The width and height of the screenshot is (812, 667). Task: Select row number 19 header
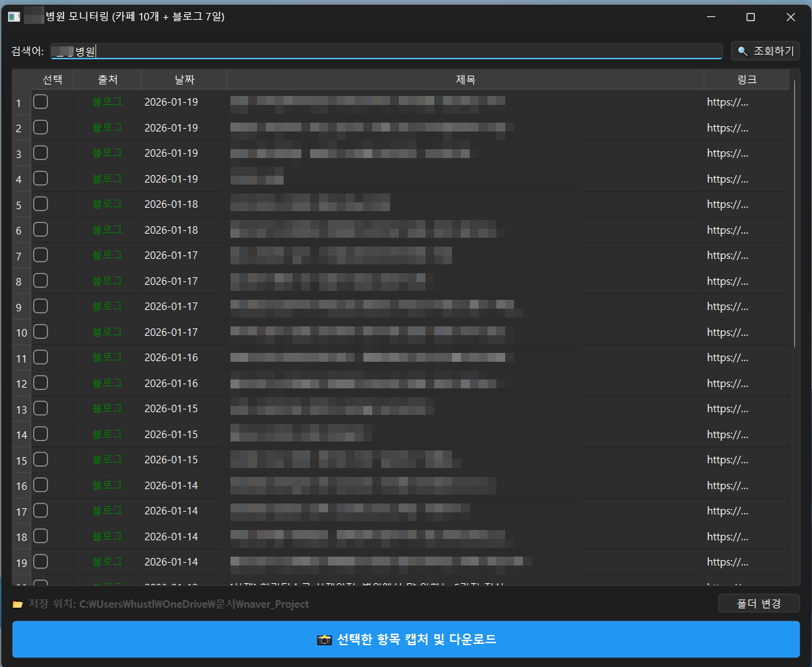click(x=21, y=563)
